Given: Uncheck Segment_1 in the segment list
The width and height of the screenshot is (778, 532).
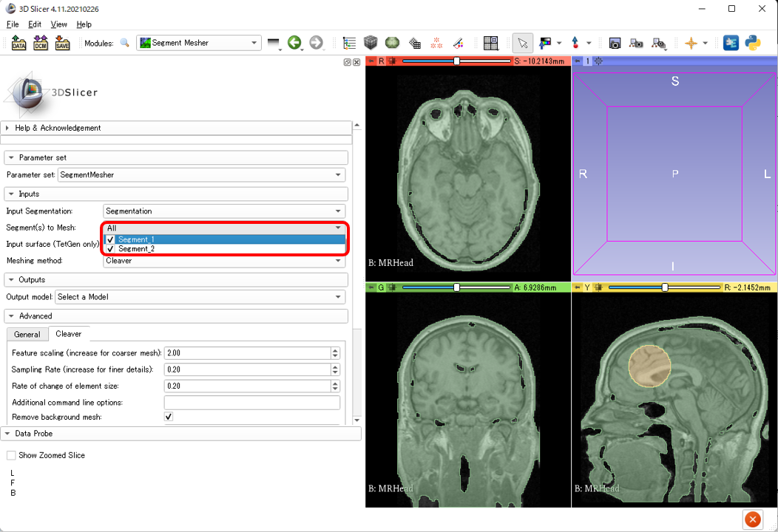Looking at the screenshot, I should pos(111,239).
